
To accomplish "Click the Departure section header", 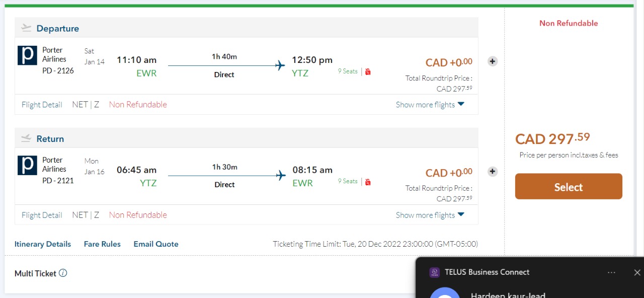I will point(57,29).
